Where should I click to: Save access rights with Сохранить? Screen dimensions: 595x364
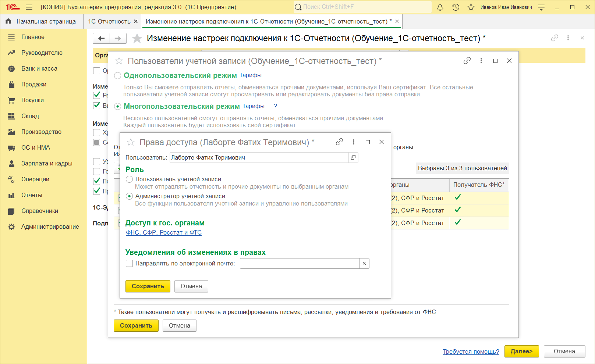(x=148, y=286)
